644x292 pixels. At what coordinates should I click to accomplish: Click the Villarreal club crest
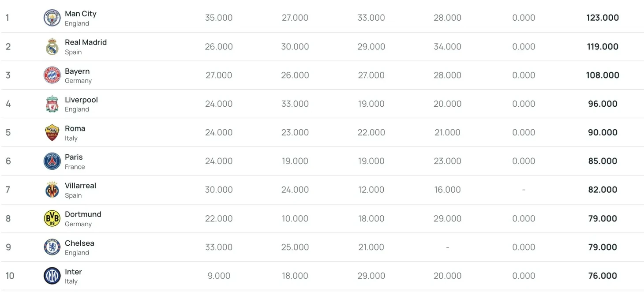click(x=52, y=190)
